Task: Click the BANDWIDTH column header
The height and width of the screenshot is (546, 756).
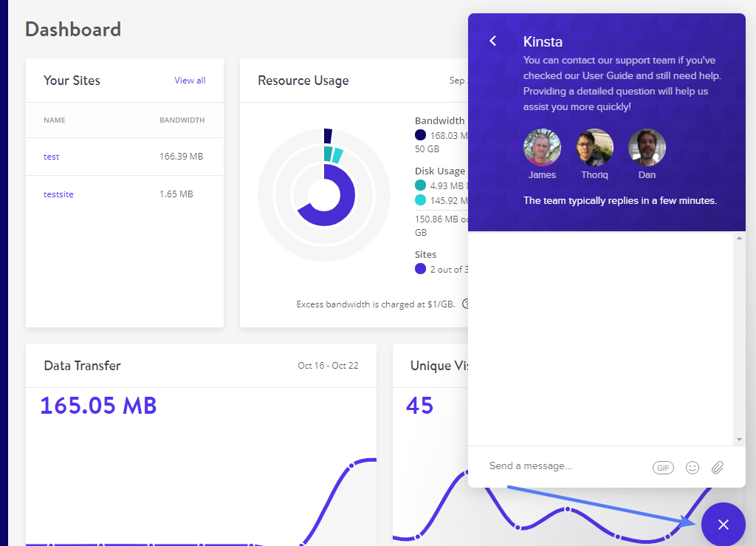Action: coord(182,120)
